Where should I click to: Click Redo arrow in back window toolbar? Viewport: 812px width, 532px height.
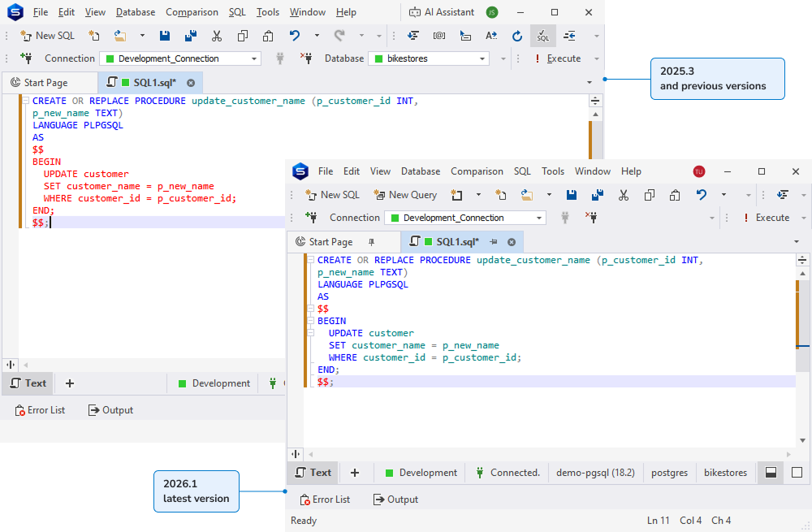click(x=339, y=36)
